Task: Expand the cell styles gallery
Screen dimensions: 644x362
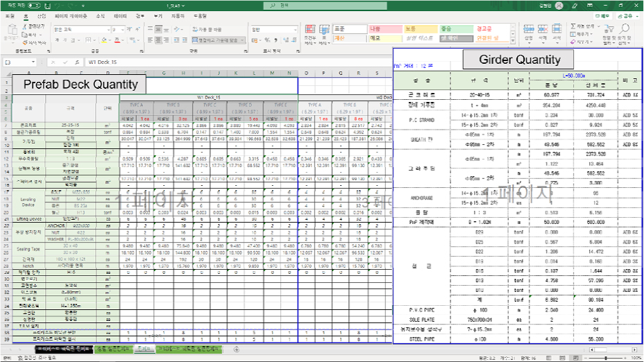Action: click(513, 41)
